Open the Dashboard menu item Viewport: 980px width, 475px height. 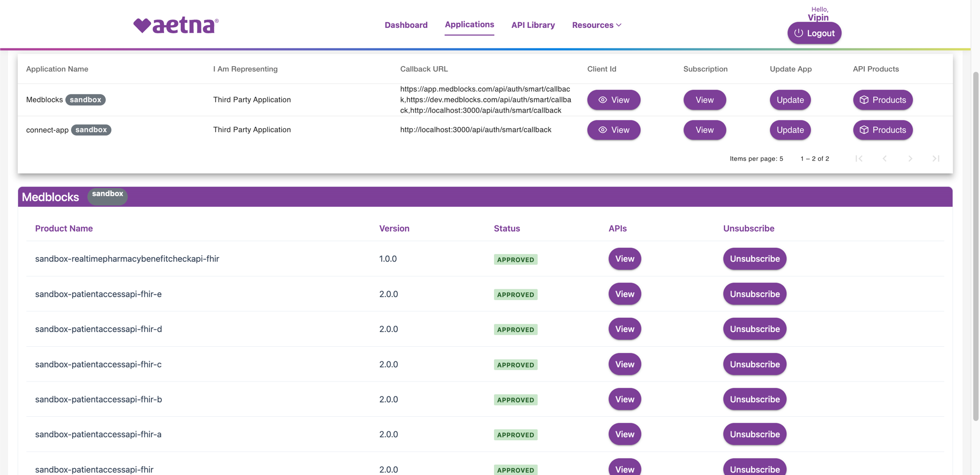click(x=406, y=25)
